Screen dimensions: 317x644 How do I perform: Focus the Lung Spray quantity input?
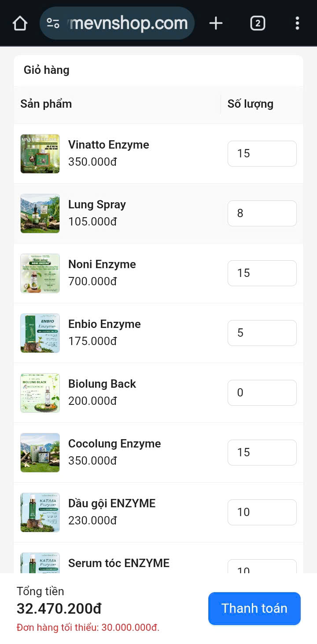(262, 213)
